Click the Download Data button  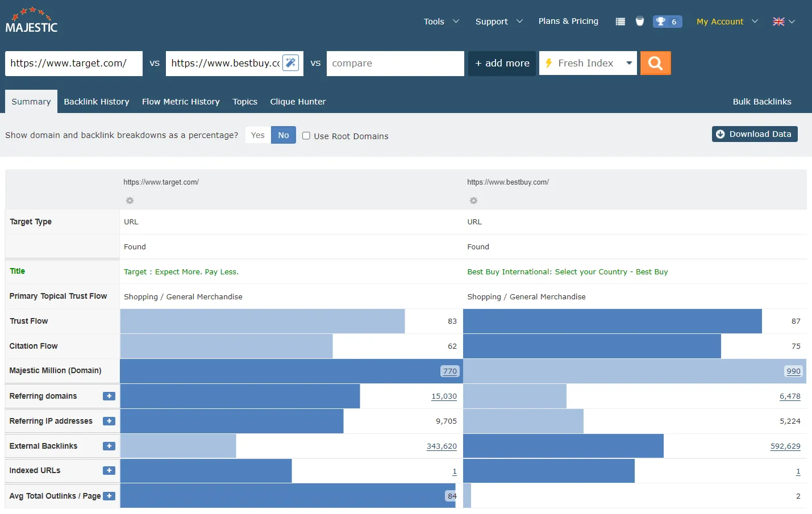[x=754, y=134]
